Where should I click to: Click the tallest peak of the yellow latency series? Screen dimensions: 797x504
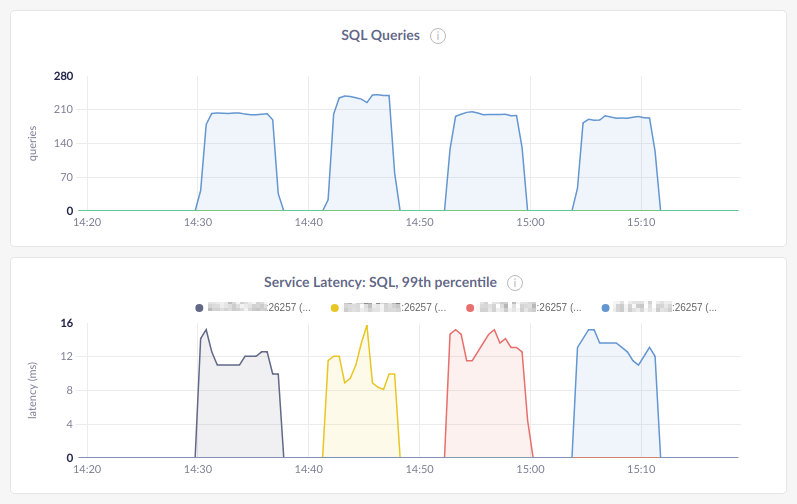367,325
